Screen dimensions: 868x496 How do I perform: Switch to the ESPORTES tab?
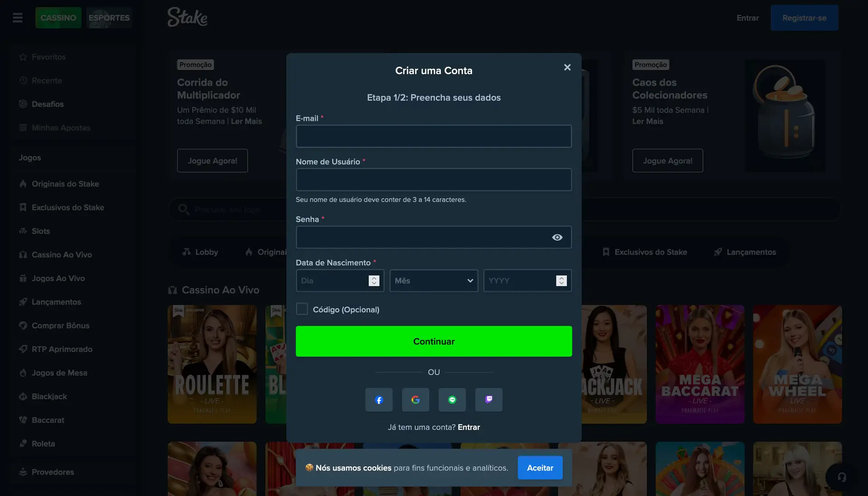point(109,18)
